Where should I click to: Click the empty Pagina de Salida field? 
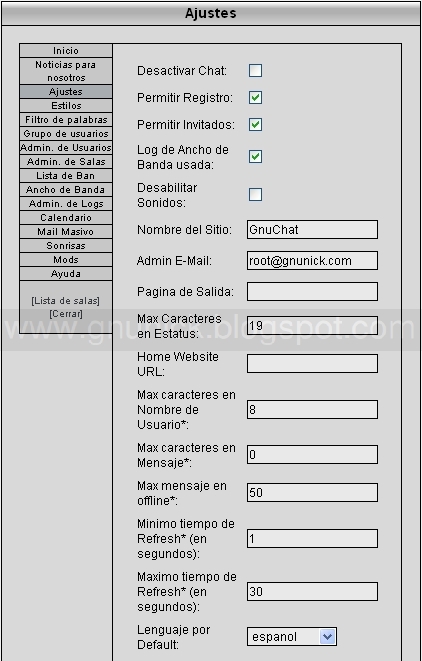coord(312,292)
